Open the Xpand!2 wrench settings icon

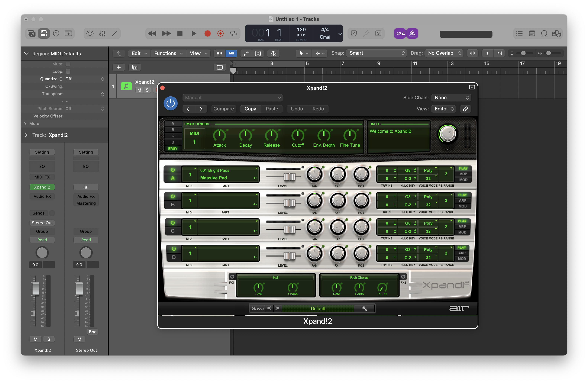pos(364,308)
